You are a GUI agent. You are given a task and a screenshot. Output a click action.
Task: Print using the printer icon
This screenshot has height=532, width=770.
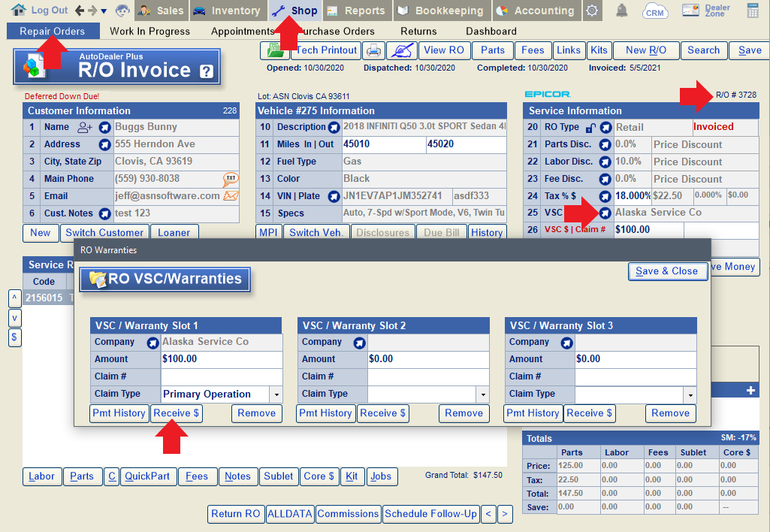[374, 50]
